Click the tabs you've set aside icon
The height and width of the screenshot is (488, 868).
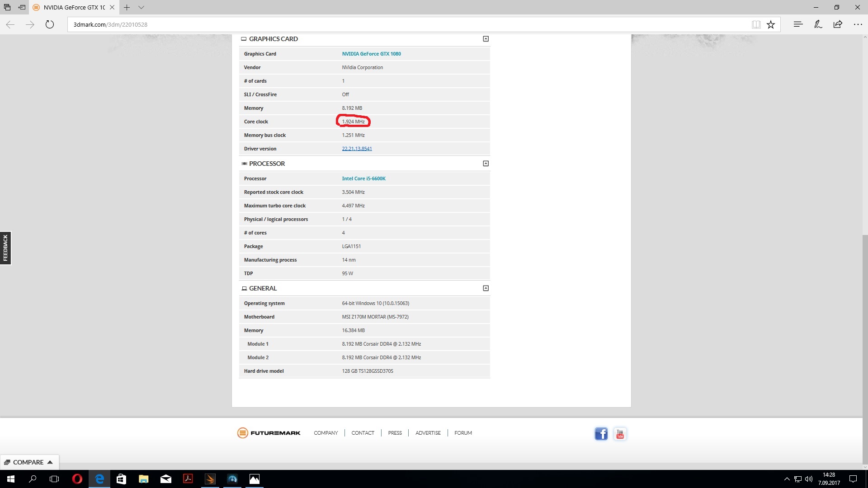click(7, 7)
